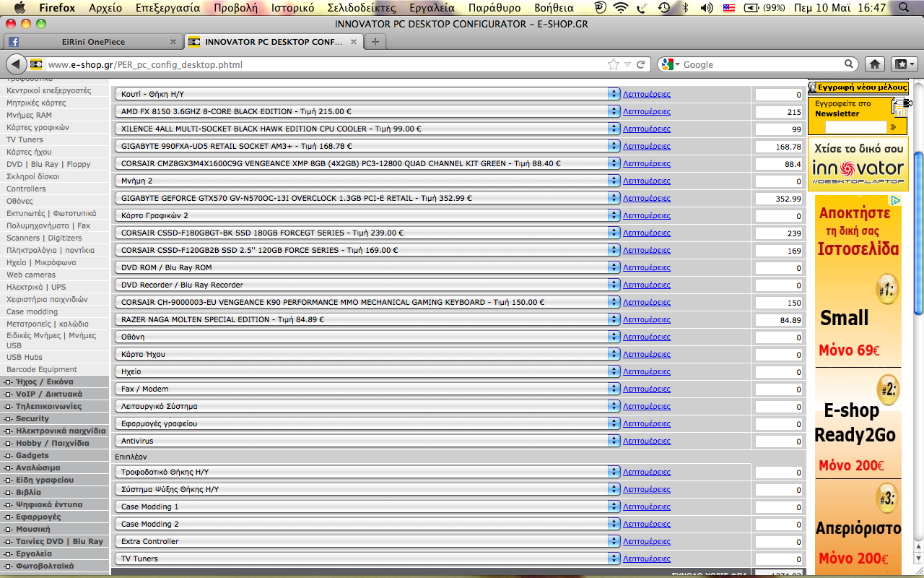924x578 pixels.
Task: Open the GIGABYTE 990FXA-UD5 motherboard dropdown
Action: [367, 146]
